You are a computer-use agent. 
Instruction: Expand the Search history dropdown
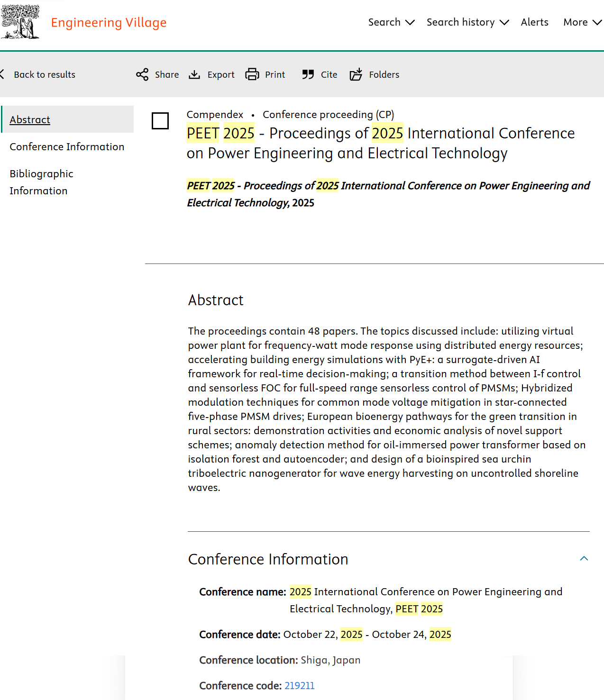[467, 22]
